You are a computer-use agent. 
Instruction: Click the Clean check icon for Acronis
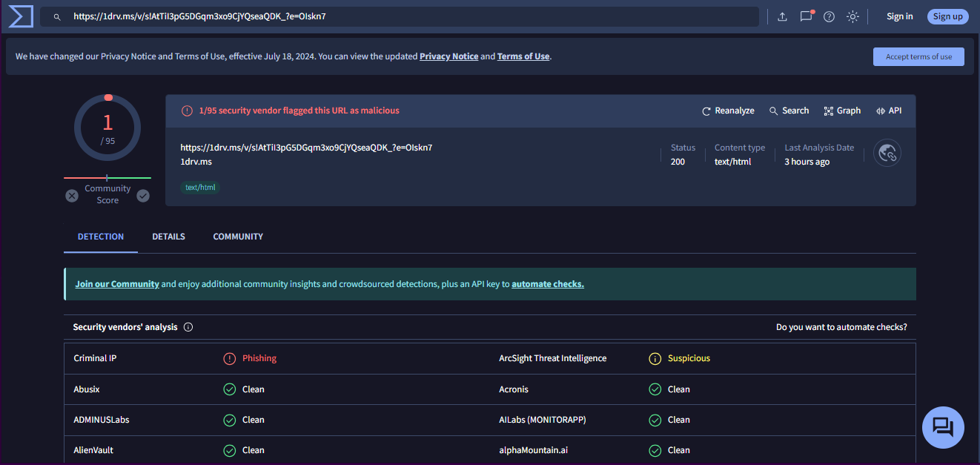655,389
